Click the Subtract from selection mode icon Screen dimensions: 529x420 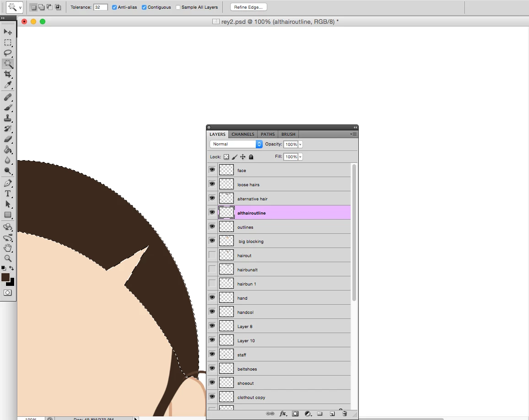49,7
